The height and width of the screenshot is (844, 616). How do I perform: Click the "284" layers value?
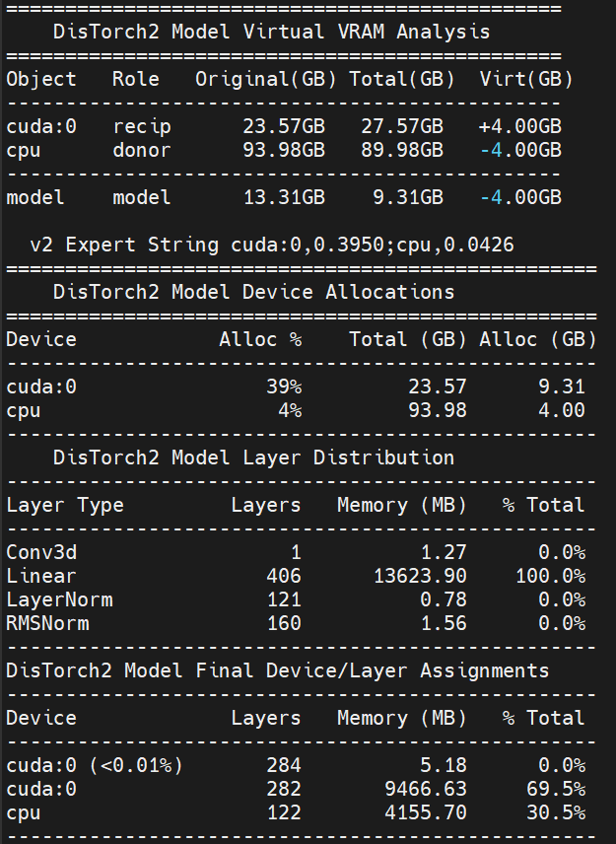(284, 765)
